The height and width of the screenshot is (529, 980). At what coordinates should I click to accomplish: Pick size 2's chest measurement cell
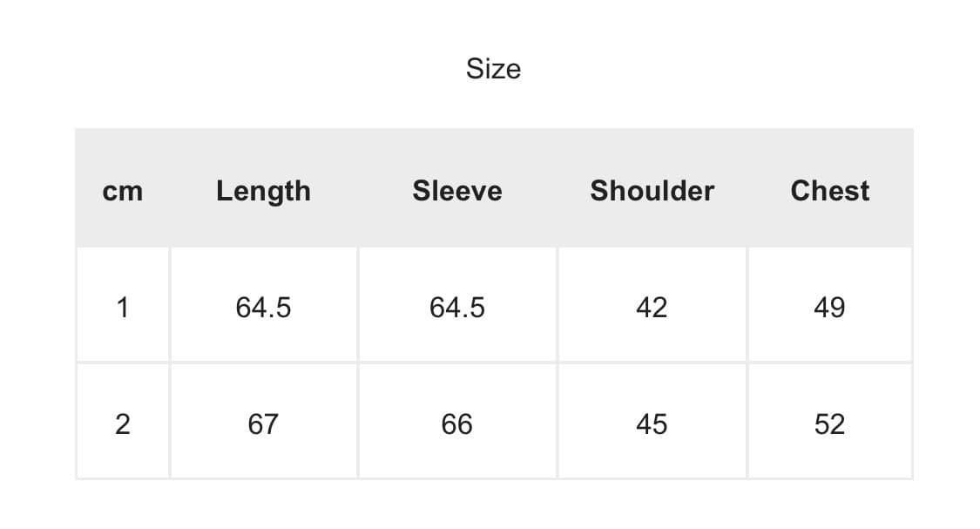point(829,424)
